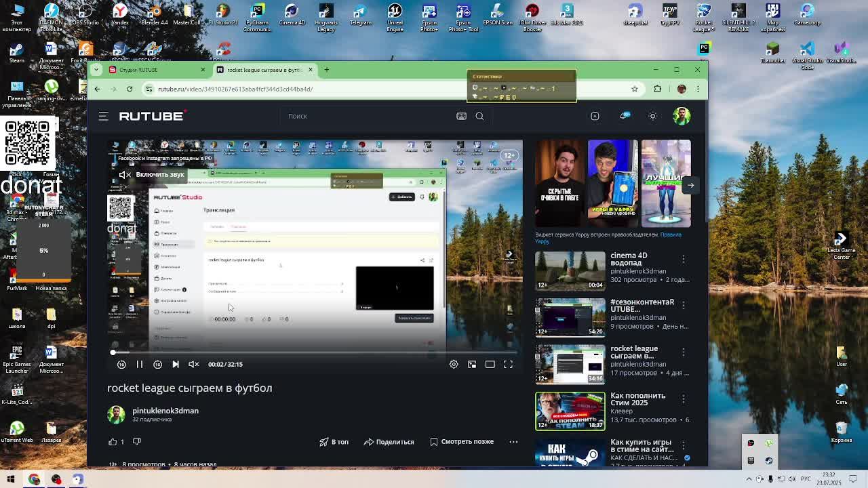Open the Epic Games Launcher desktop icon
This screenshot has height=488, width=868.
[17, 359]
